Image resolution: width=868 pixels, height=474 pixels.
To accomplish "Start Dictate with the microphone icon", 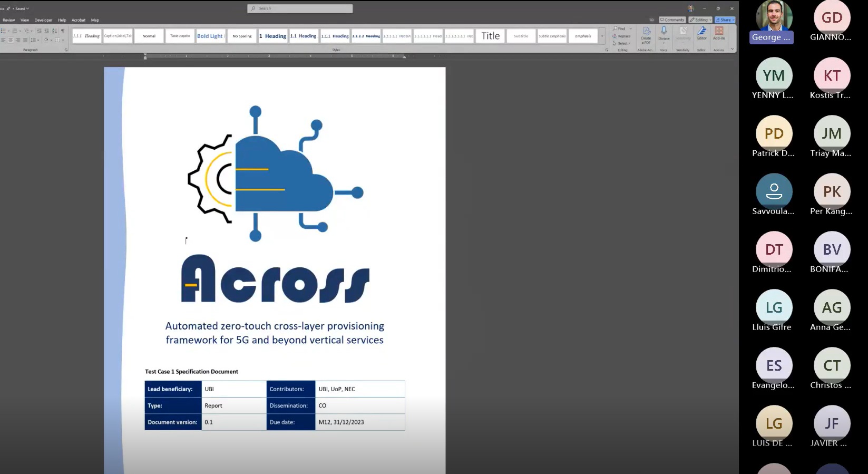I will click(664, 32).
